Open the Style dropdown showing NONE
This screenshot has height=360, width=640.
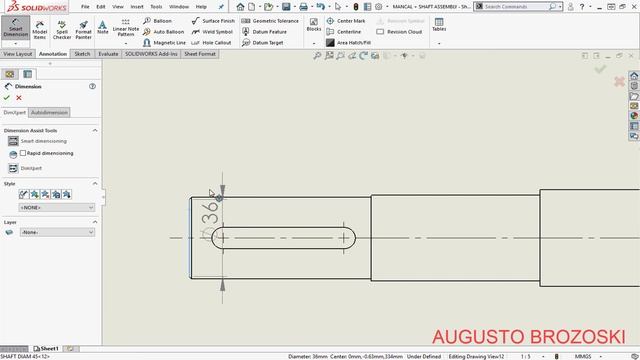click(57, 207)
